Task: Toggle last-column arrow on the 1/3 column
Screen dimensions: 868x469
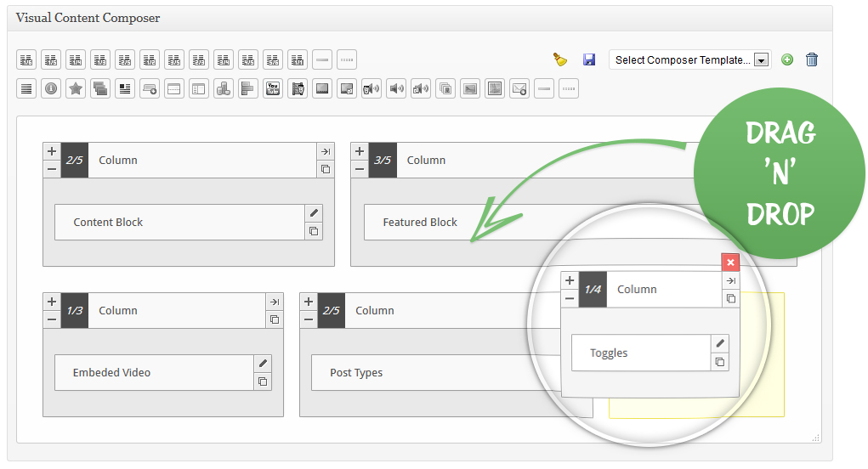Action: point(274,302)
